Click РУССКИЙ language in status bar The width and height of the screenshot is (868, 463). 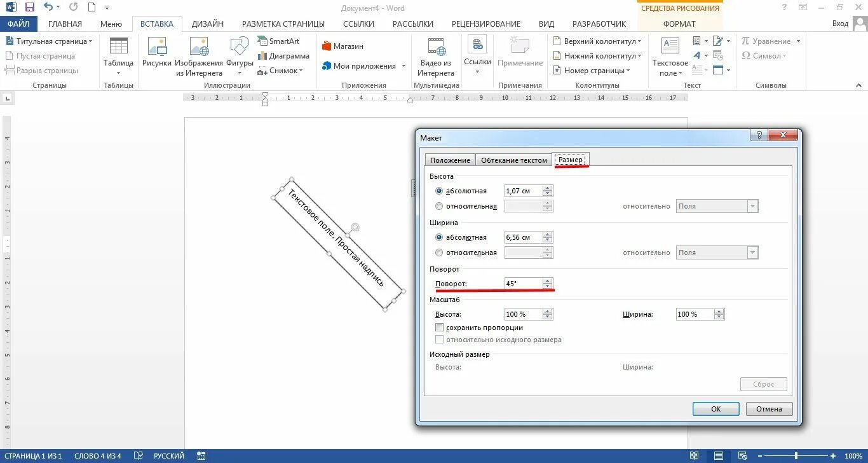[169, 455]
